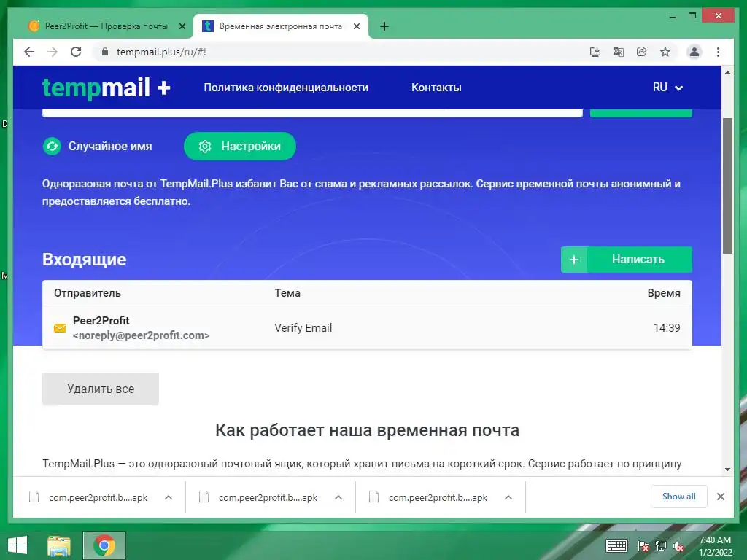The image size is (747, 560).
Task: Expand the RU language dropdown
Action: 667,87
